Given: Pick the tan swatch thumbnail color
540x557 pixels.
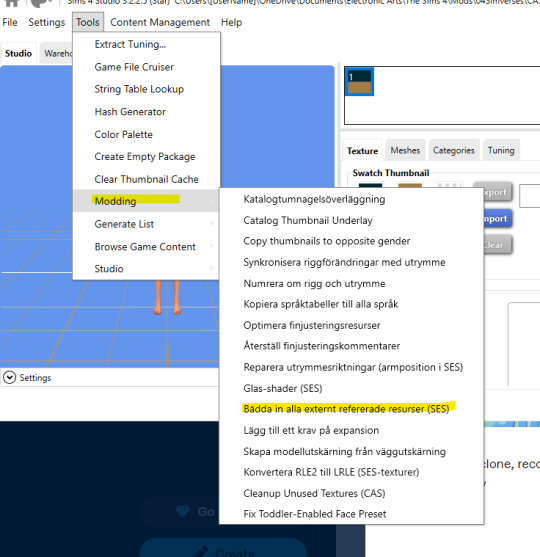Looking at the screenshot, I should click(x=410, y=185).
